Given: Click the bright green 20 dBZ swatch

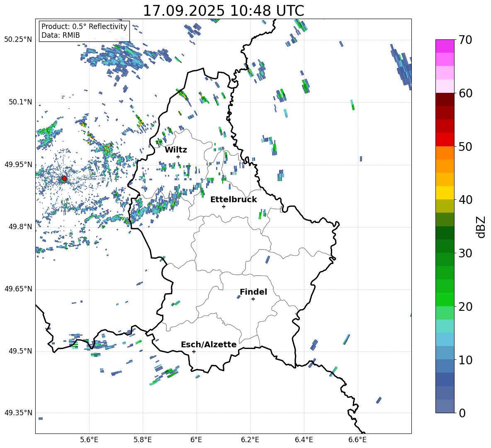Looking at the screenshot, I should (x=445, y=299).
